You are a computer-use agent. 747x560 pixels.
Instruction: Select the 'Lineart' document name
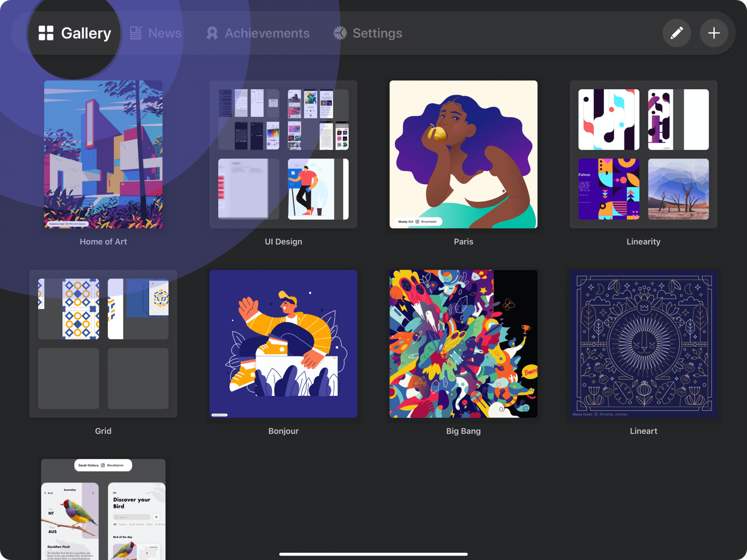pyautogui.click(x=644, y=431)
